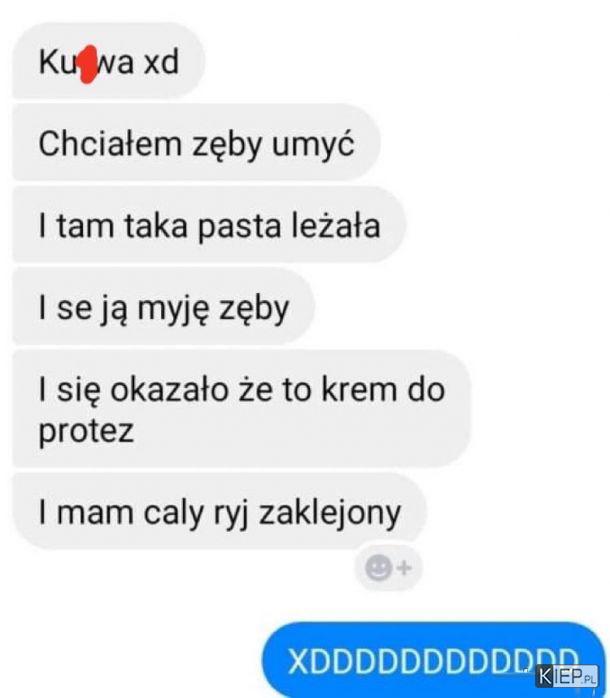Click the word 'protez' in the message
610x698 pixels.
tap(86, 431)
